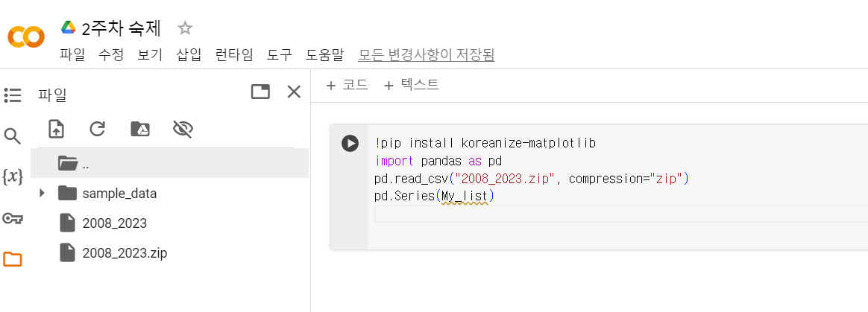Open the 삽입 menu

(189, 55)
